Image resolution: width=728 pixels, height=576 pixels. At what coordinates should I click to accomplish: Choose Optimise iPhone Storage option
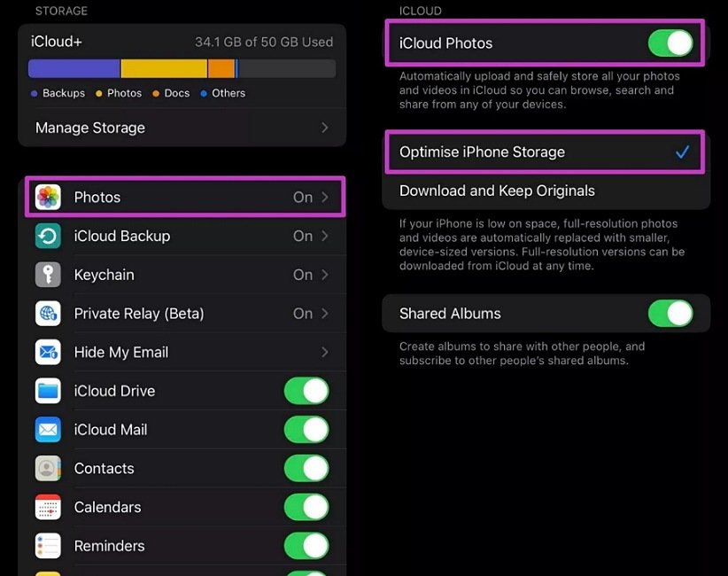point(482,152)
